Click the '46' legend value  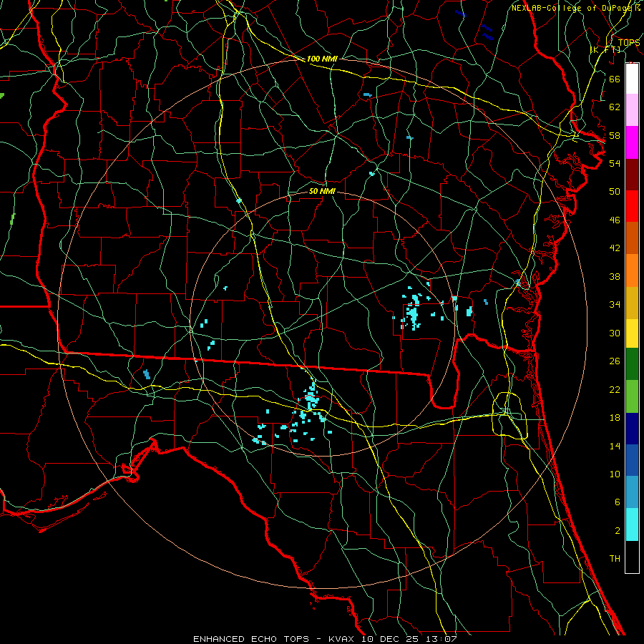(615, 220)
